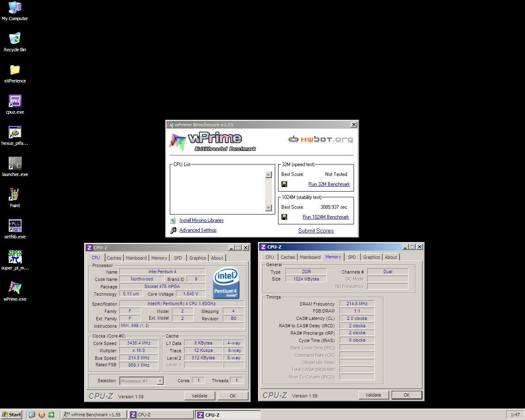The height and width of the screenshot is (420, 525).
Task: Click the Intel Pentium 4 logo in CPU-Z
Action: 226,283
